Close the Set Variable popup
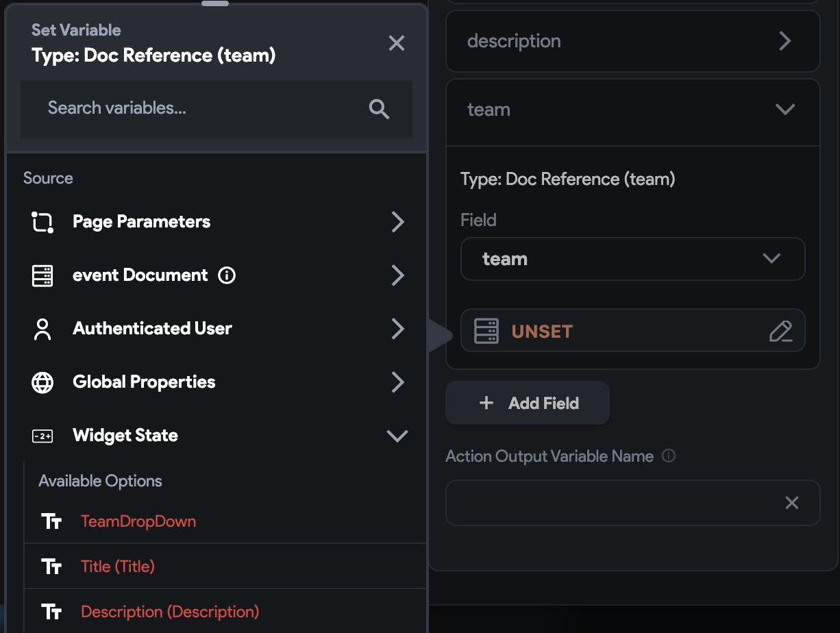840x633 pixels. 397,43
